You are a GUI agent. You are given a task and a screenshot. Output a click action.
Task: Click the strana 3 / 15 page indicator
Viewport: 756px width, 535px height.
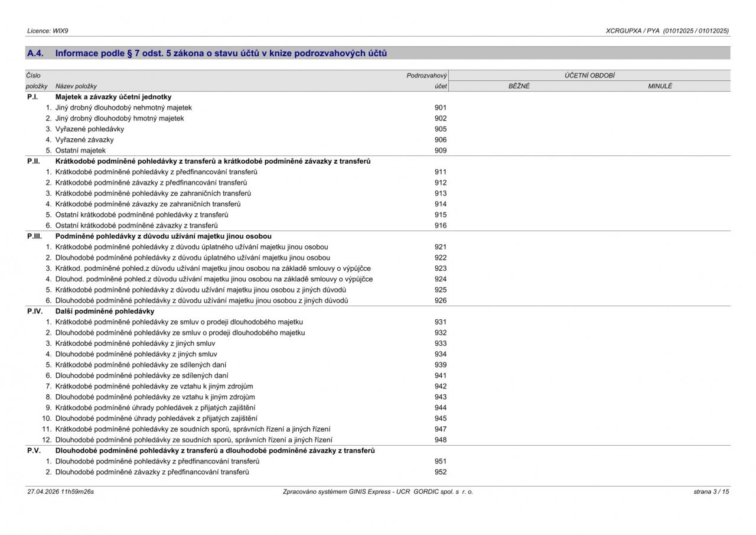711,491
